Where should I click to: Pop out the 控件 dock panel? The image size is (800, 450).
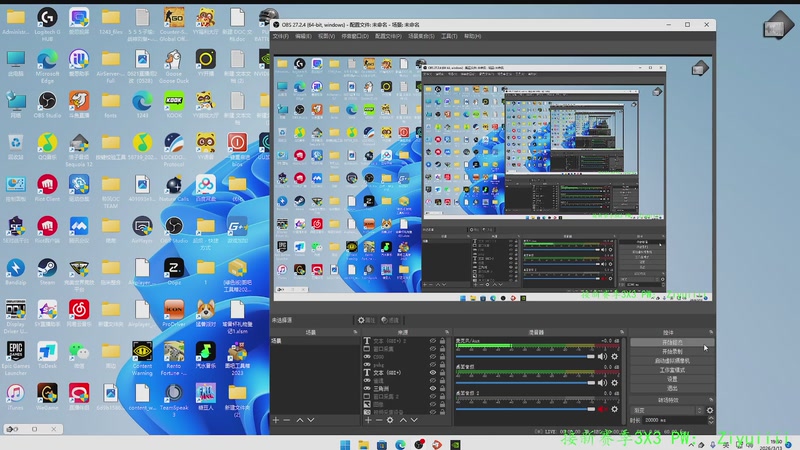click(x=711, y=332)
